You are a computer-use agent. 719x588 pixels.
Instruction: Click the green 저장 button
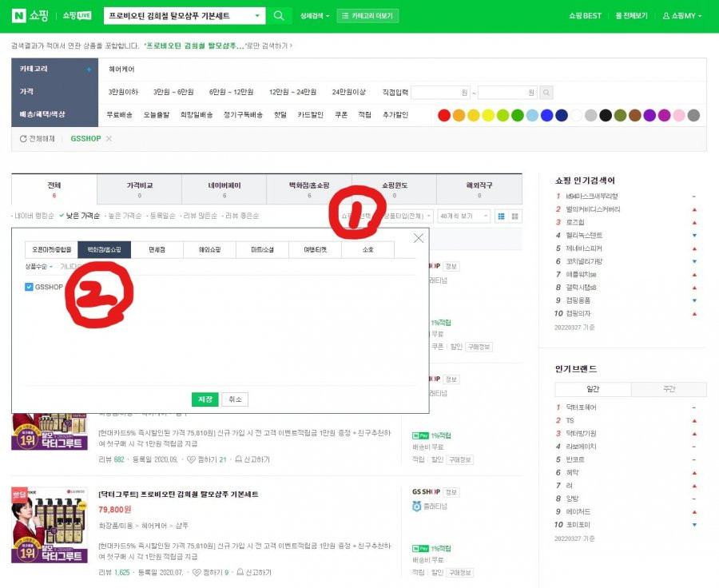click(x=205, y=399)
